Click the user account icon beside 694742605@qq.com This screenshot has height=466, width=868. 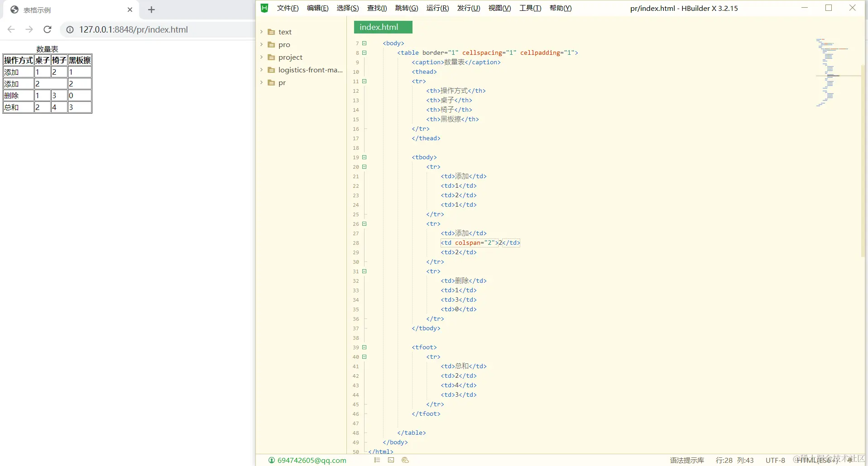click(x=272, y=460)
